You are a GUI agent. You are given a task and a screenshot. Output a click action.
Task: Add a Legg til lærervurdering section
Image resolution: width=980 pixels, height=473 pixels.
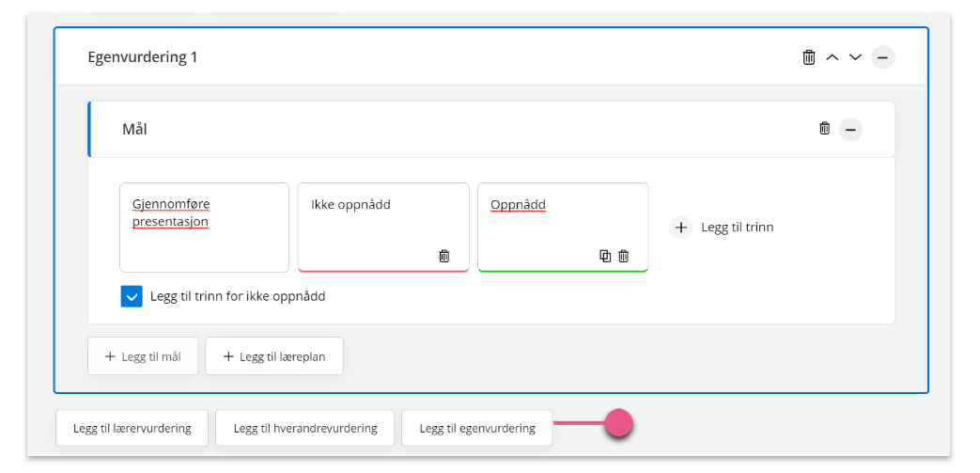(x=132, y=429)
